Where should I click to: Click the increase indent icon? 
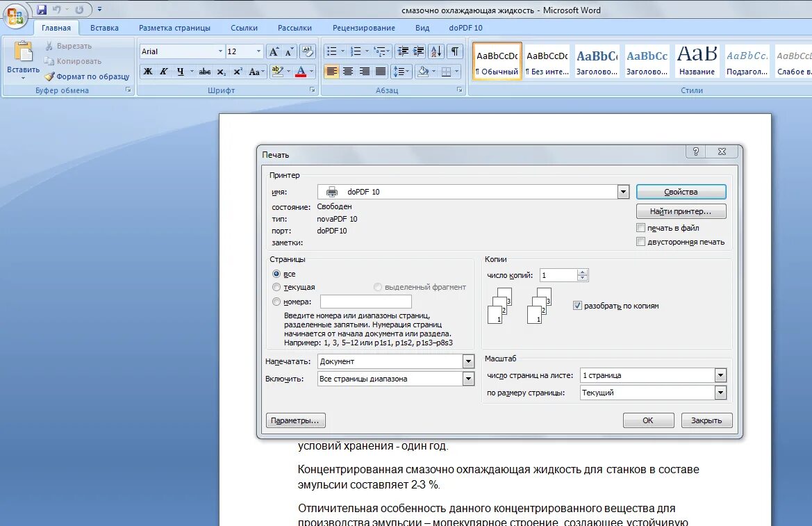click(x=418, y=51)
